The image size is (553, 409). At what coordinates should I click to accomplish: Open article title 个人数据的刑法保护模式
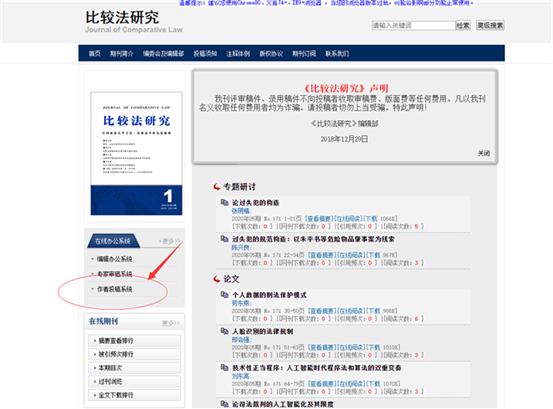[269, 295]
